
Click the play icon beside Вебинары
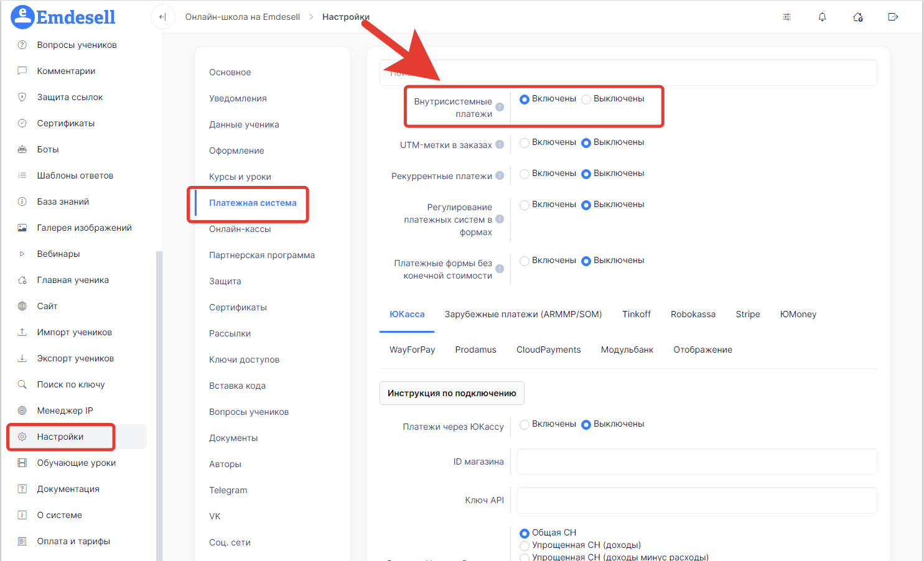22,254
